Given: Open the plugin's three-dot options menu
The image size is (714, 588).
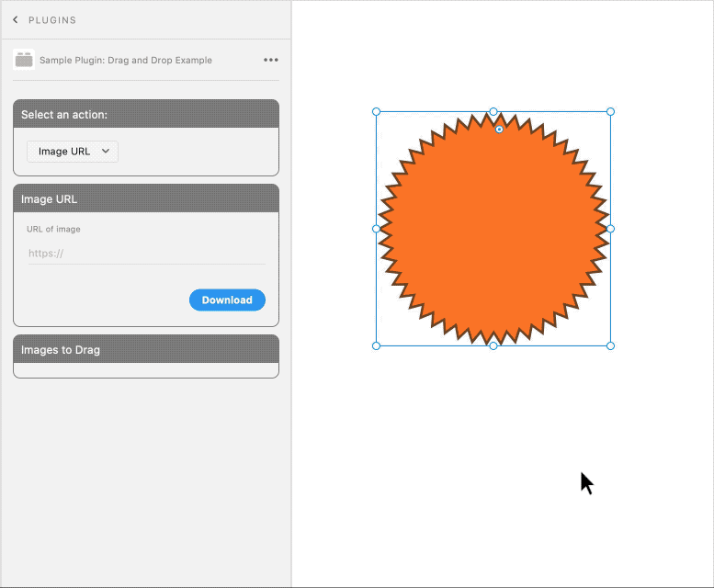Looking at the screenshot, I should tap(271, 60).
